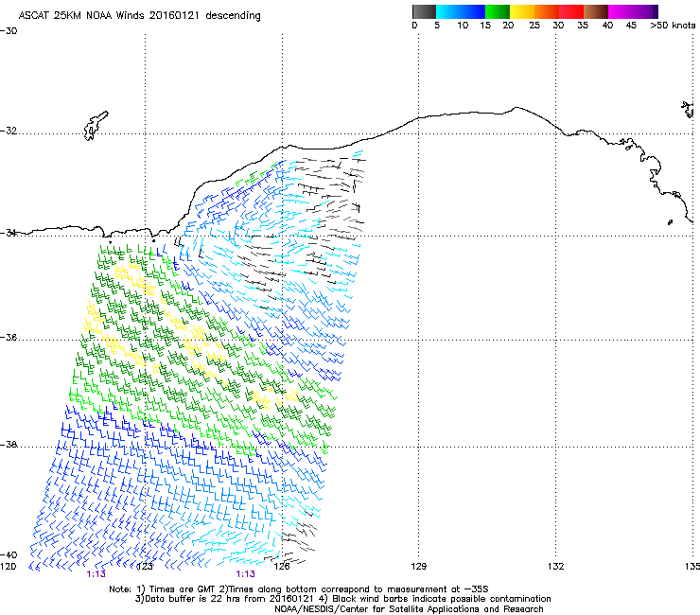The image size is (700, 615).
Task: Click the NOAA/NESDIS Center credit line
Action: pyautogui.click(x=409, y=609)
